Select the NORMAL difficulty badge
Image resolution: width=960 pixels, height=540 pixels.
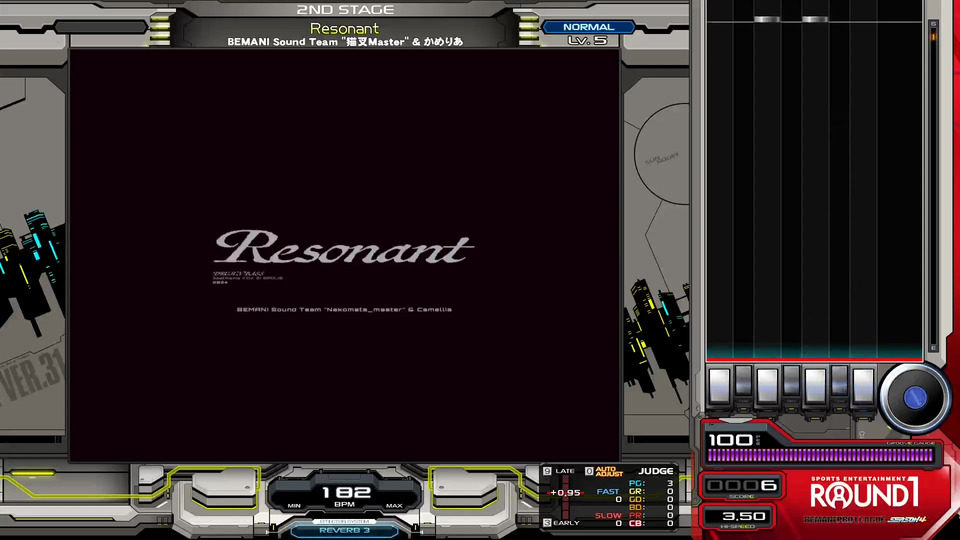pos(588,27)
